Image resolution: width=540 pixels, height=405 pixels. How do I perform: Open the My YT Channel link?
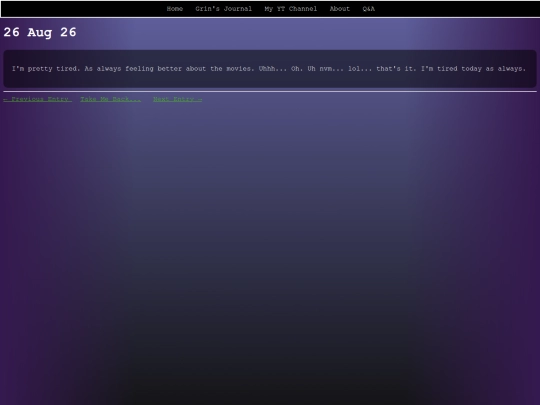[x=291, y=9]
